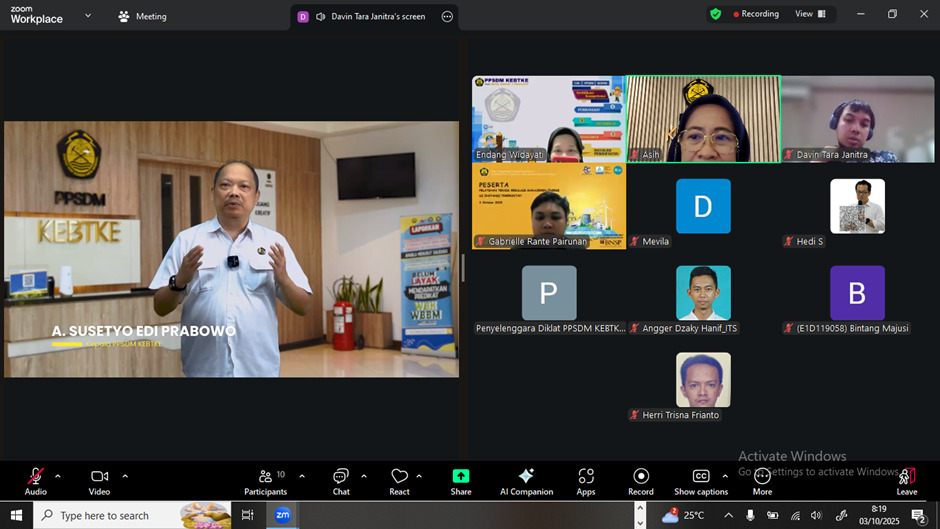Toggle the camera with the Video button
940x529 pixels.
[99, 480]
